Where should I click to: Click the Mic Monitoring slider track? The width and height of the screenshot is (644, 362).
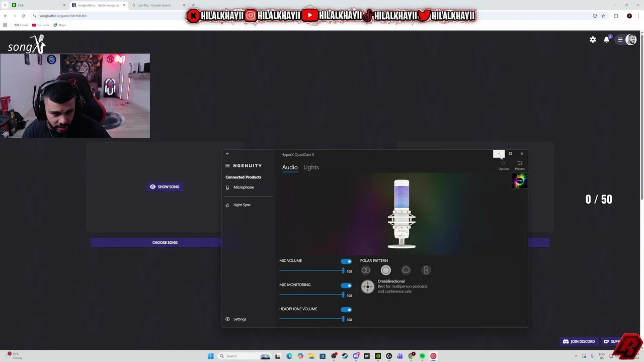[311, 295]
